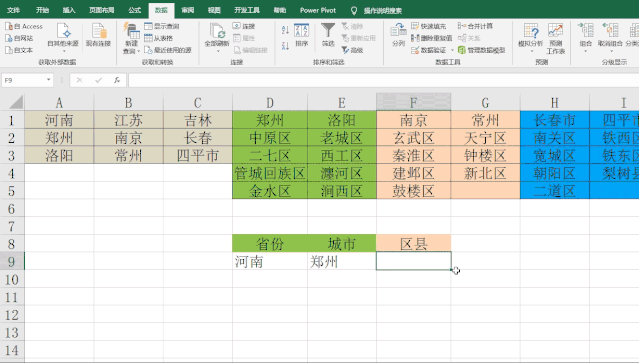Toggle the 筛选 filter funnel

[x=328, y=35]
